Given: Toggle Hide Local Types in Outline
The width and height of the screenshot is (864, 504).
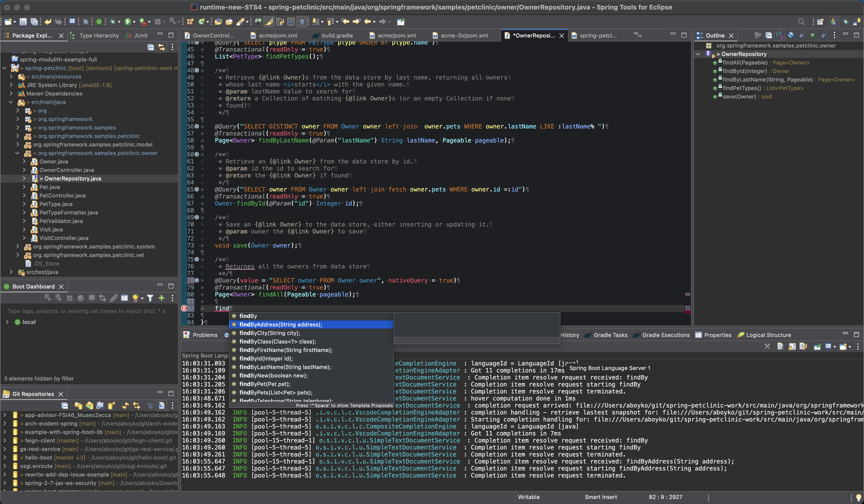Looking at the screenshot, I should [x=823, y=35].
